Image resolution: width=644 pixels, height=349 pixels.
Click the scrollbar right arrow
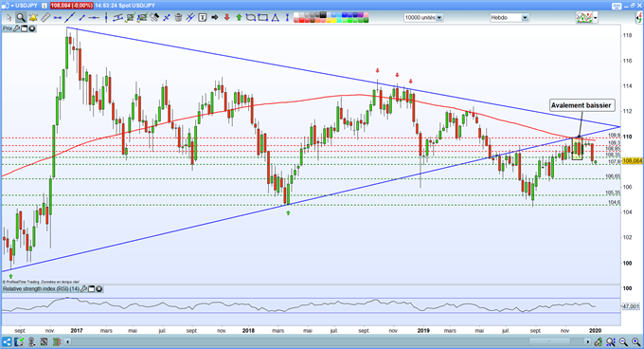point(588,342)
